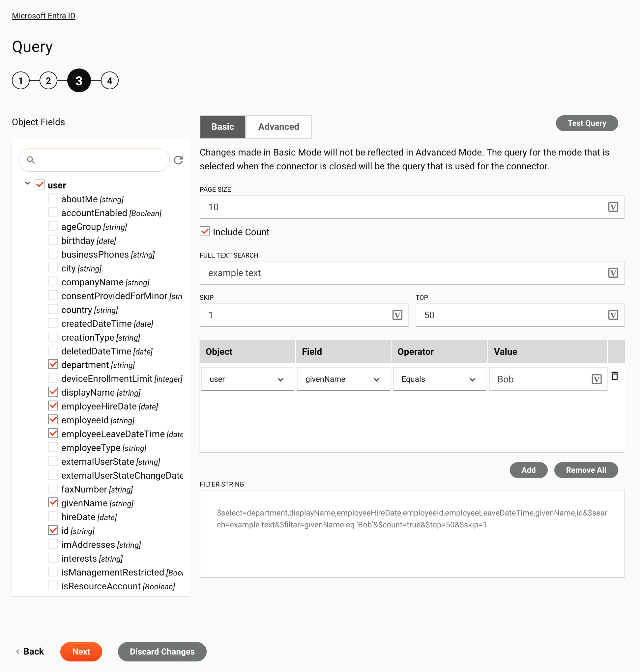Enable the department field checkbox

point(53,365)
